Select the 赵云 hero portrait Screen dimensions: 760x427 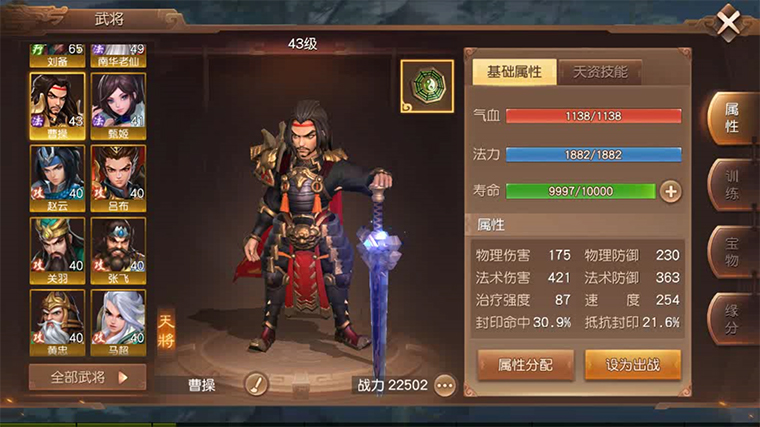click(x=57, y=179)
